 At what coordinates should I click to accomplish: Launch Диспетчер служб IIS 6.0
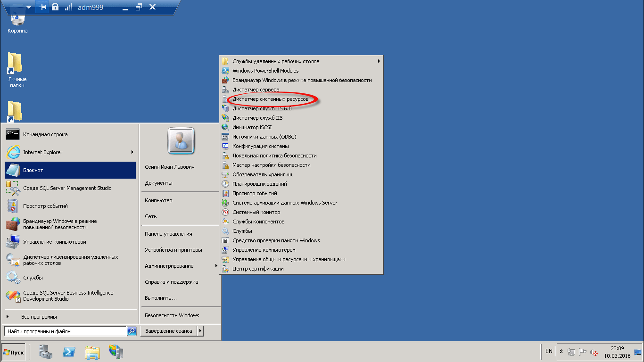tap(301, 108)
